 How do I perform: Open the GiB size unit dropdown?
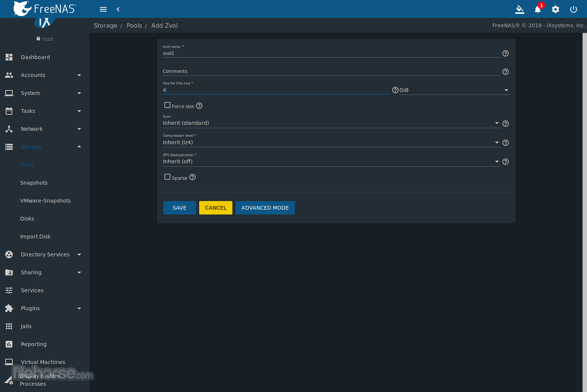454,90
